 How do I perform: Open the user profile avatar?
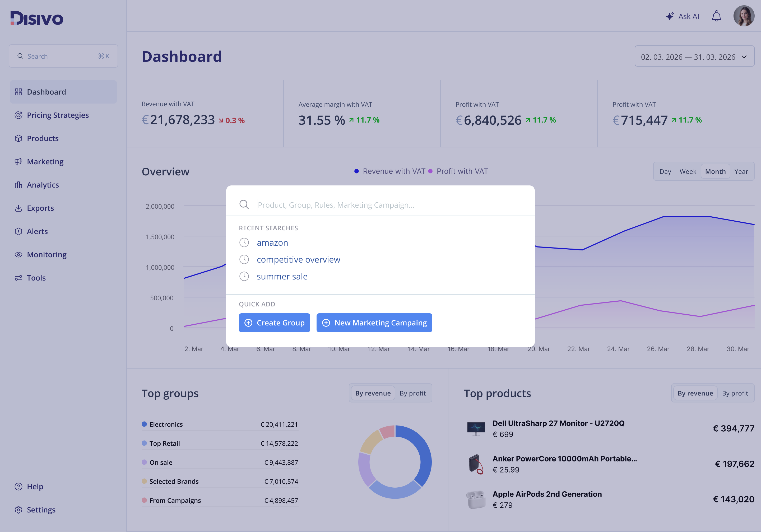click(744, 16)
